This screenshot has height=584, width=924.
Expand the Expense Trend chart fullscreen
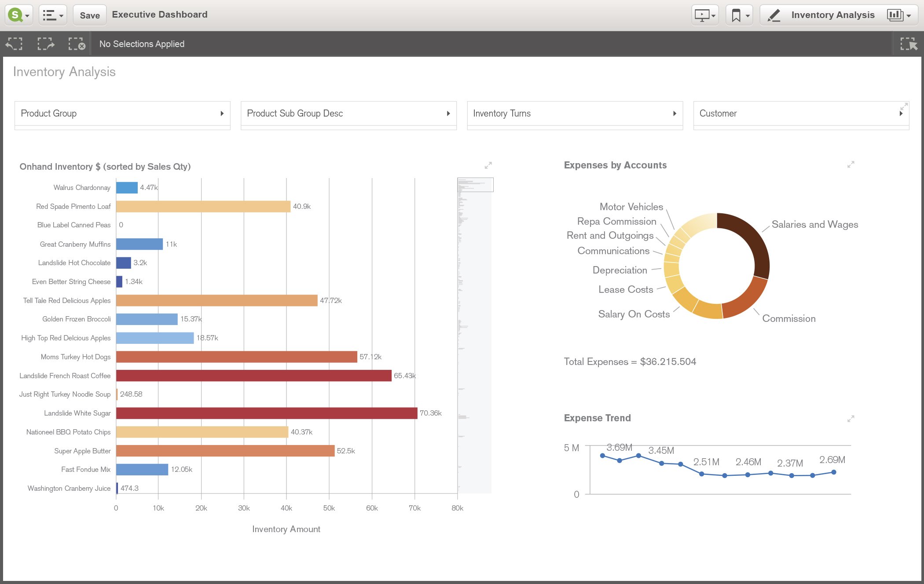tap(851, 419)
